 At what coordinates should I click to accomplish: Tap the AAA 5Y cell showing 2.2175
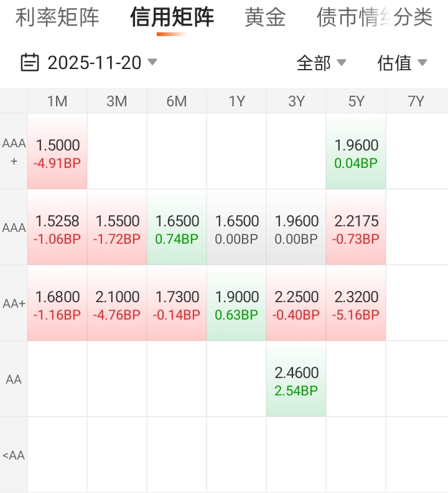[x=356, y=229]
